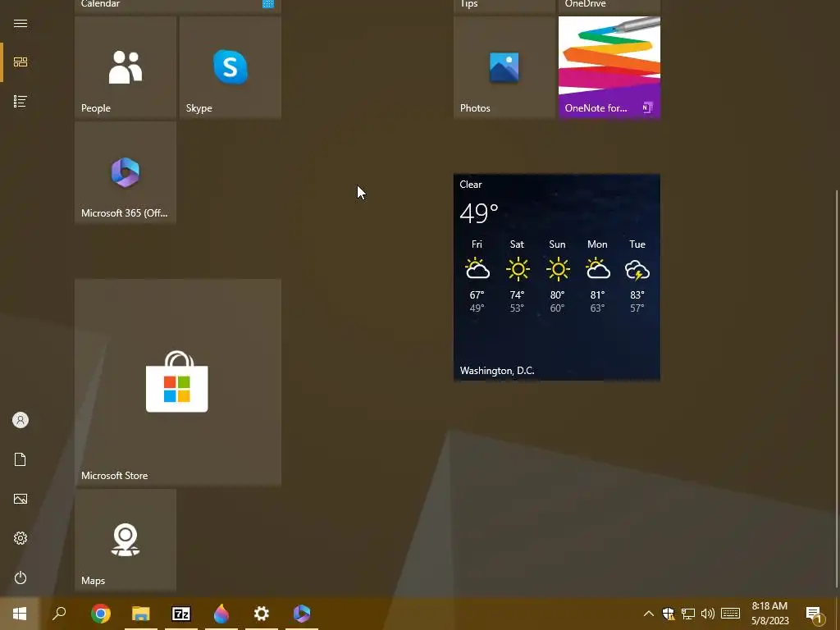Open Google Chrome from the taskbar

tap(101, 614)
